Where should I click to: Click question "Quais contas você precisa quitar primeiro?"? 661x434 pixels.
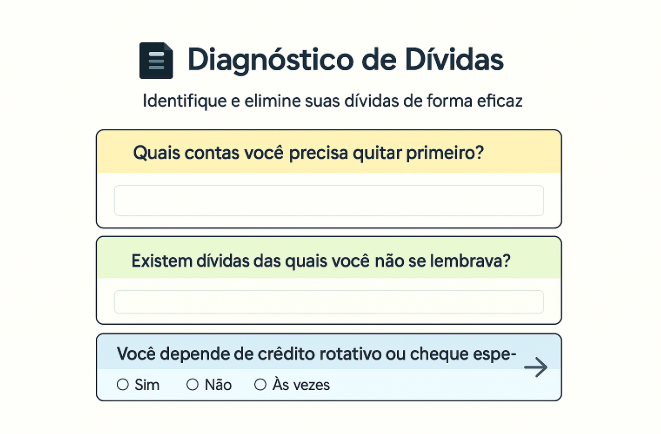(x=308, y=153)
